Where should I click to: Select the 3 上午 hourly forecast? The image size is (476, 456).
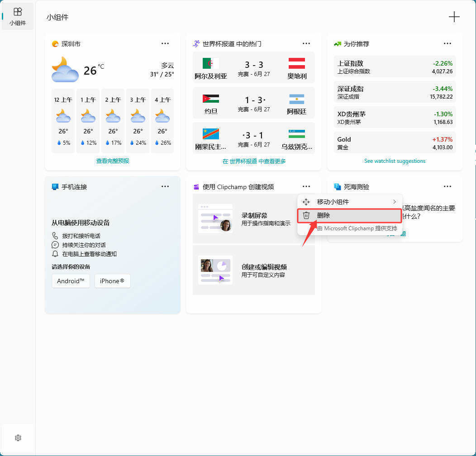[138, 121]
